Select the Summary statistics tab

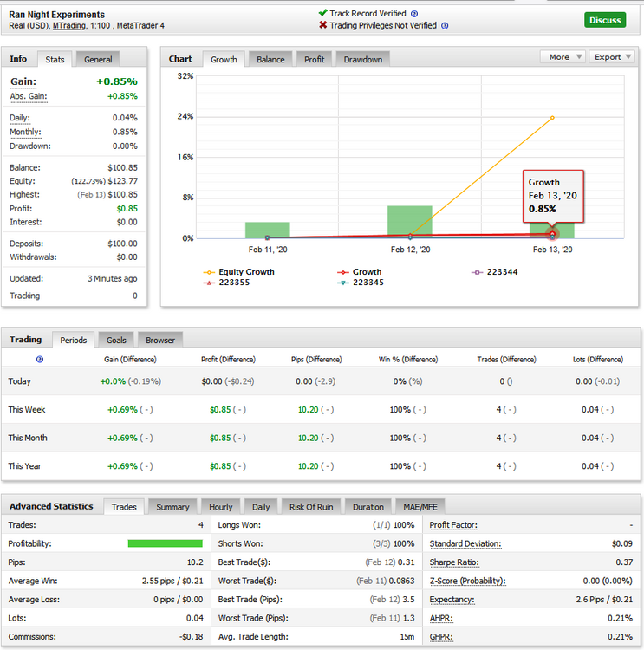[172, 507]
